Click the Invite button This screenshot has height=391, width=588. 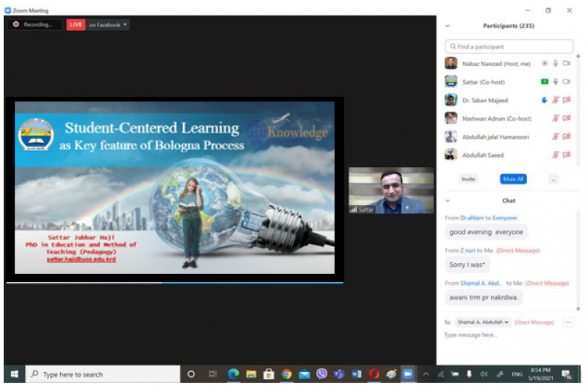(467, 179)
